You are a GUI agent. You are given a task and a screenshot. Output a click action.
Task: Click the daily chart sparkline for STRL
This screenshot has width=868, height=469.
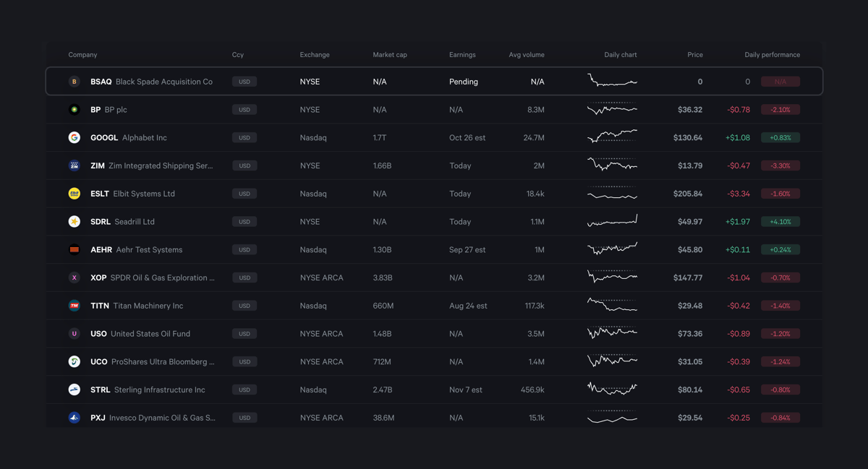click(612, 390)
